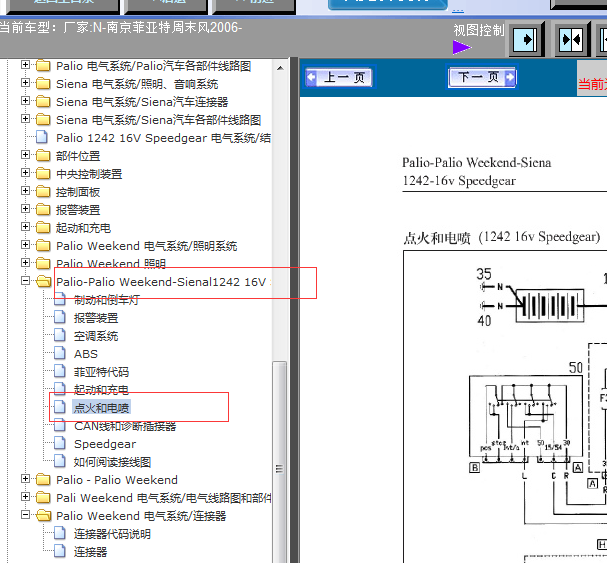The height and width of the screenshot is (563, 607).
Task: Click open folder icon of Palio-Palio Weekend-Siena
Action: coord(43,282)
